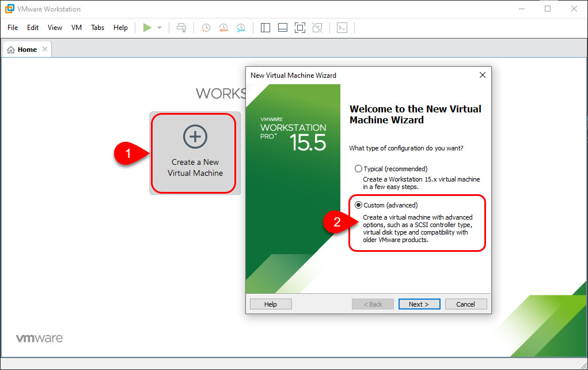The image size is (588, 370).
Task: Minimize the VMware Workstation window
Action: [522, 9]
